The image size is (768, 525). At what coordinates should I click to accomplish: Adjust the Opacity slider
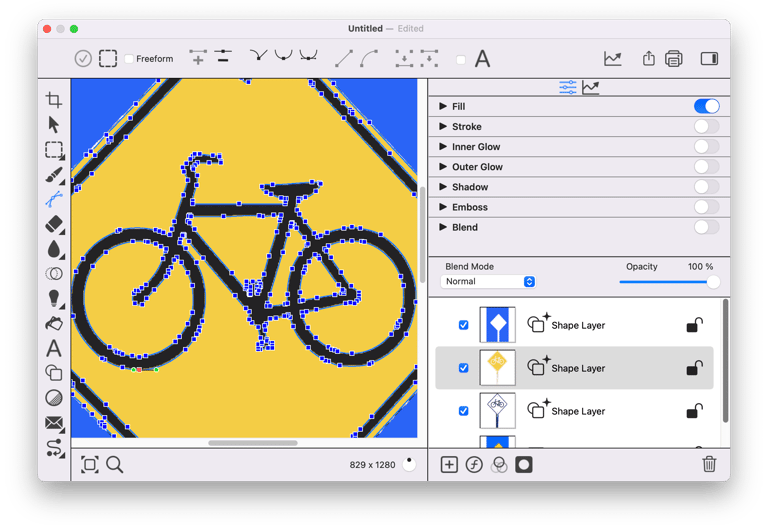click(669, 282)
